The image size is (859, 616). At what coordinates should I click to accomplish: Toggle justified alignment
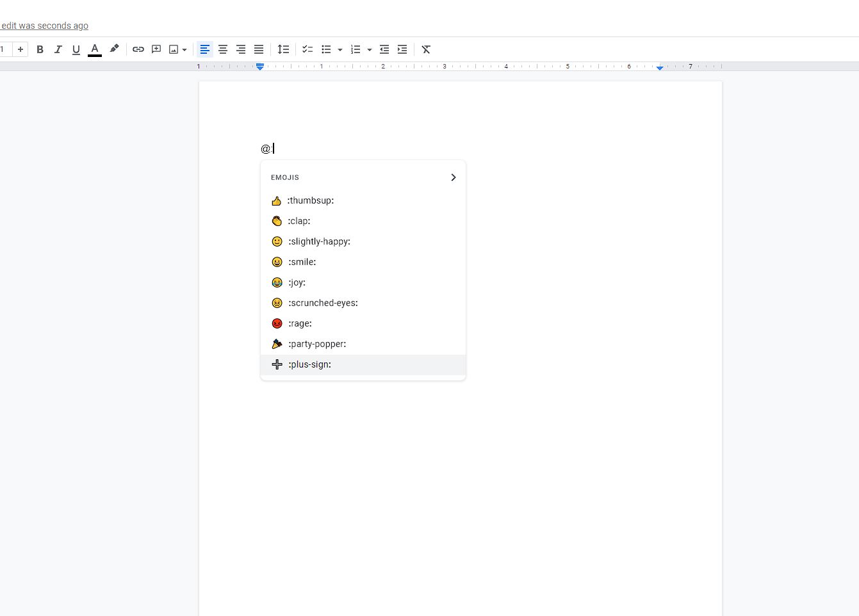(258, 49)
